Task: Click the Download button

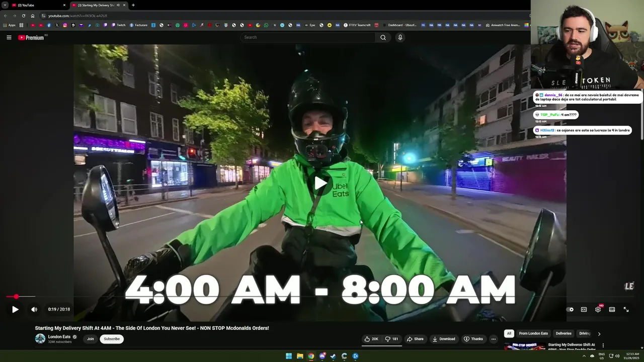Action: coord(444,339)
